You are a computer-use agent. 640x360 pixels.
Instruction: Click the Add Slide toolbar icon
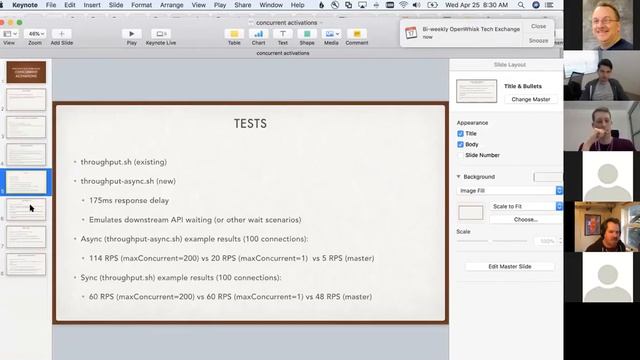pos(62,34)
